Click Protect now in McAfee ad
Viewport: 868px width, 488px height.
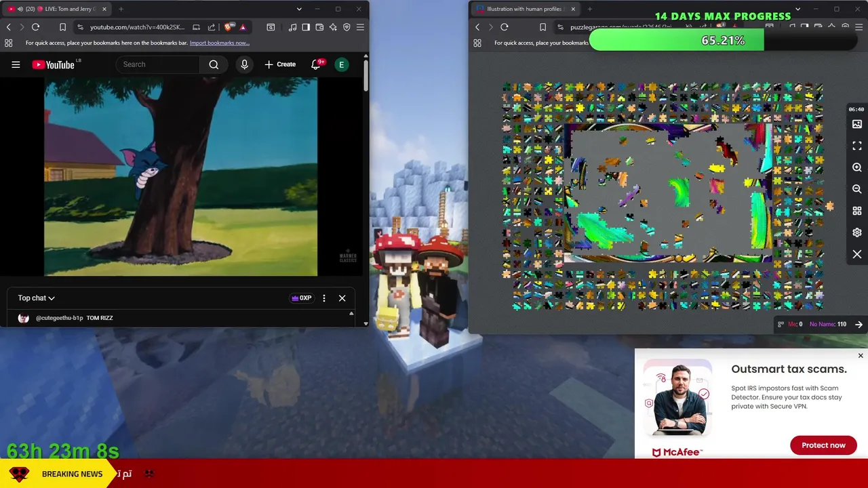tap(823, 445)
